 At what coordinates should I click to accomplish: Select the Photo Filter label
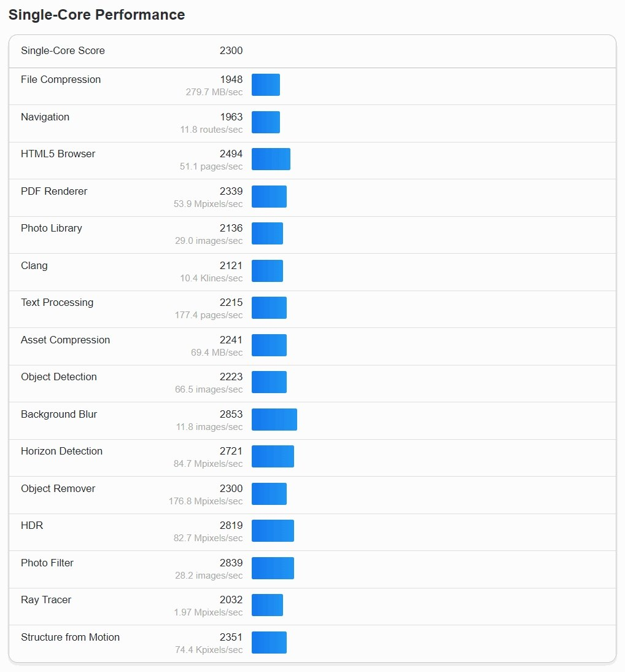(47, 563)
